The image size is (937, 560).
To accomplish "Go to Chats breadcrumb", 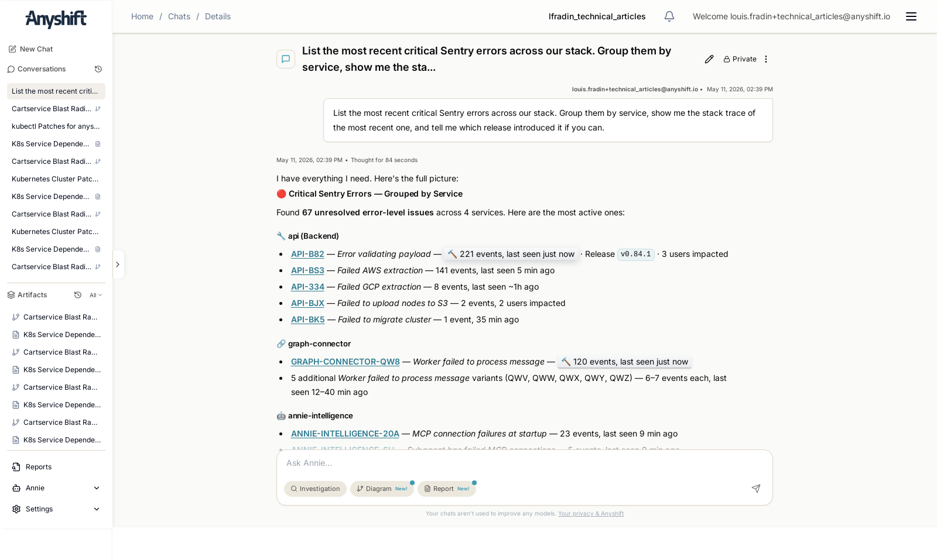I will pos(179,16).
